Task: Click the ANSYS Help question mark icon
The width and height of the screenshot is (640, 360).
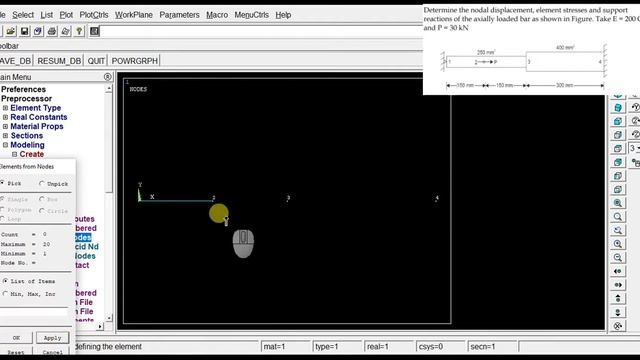Action: point(79,31)
